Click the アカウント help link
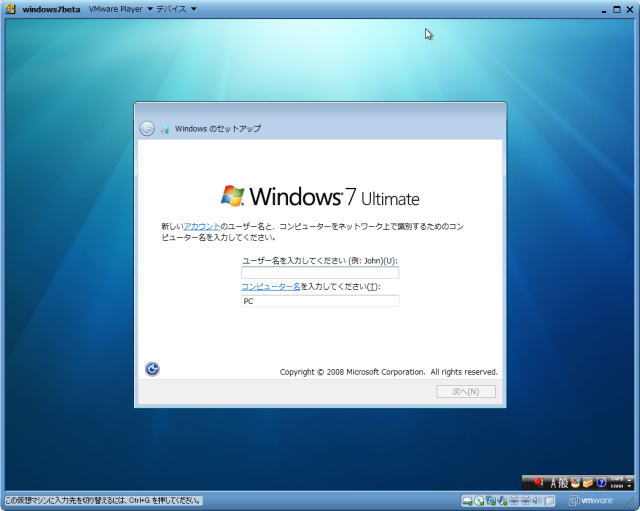This screenshot has height=511, width=640. (202, 226)
